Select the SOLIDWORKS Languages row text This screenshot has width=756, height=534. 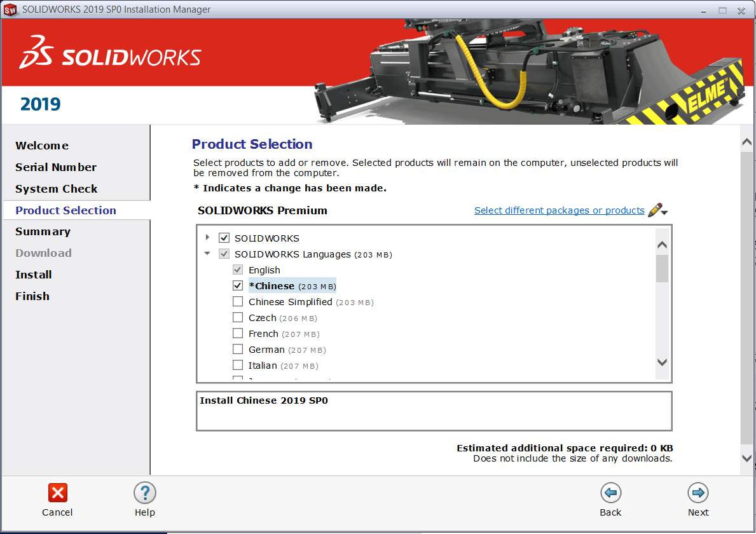click(x=313, y=254)
